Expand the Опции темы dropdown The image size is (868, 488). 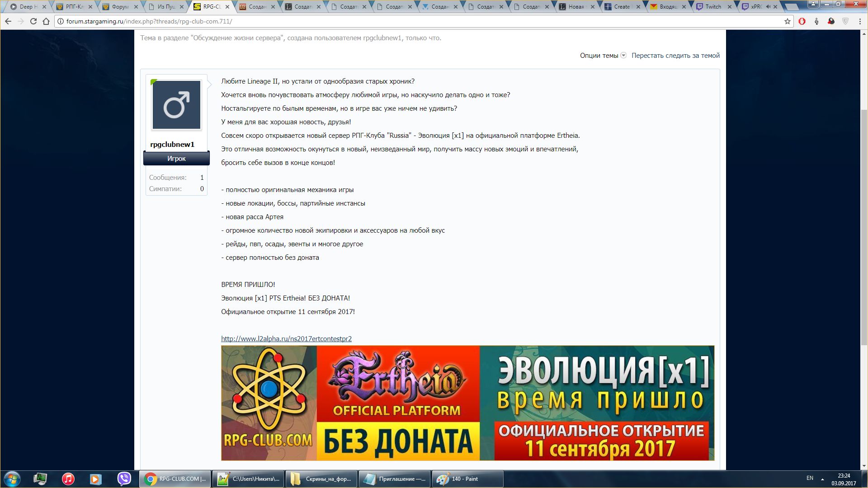point(603,56)
